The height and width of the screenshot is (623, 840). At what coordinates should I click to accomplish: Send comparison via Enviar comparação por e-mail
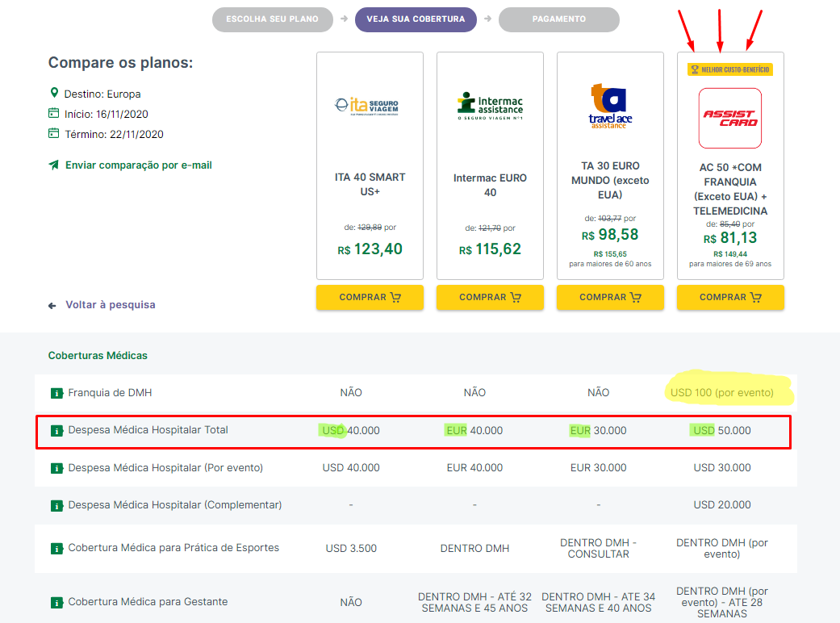[138, 165]
